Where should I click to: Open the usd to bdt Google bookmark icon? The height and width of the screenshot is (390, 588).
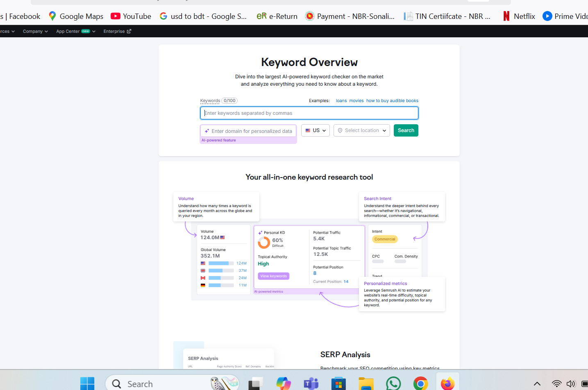click(163, 16)
